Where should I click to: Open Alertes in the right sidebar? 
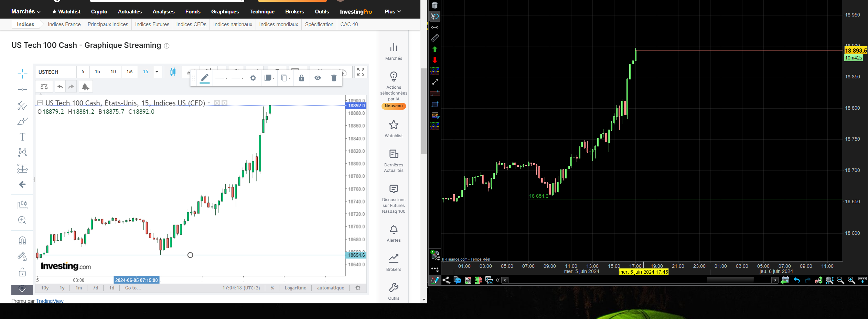click(394, 234)
